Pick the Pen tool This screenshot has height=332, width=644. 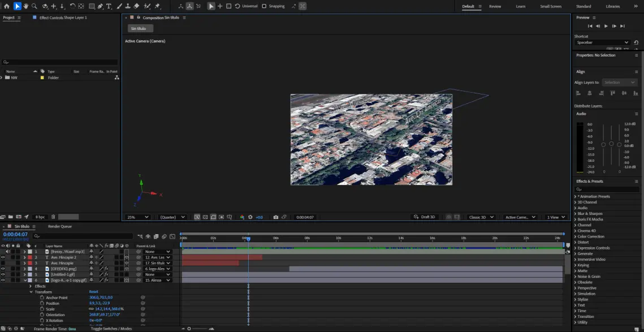click(x=100, y=6)
